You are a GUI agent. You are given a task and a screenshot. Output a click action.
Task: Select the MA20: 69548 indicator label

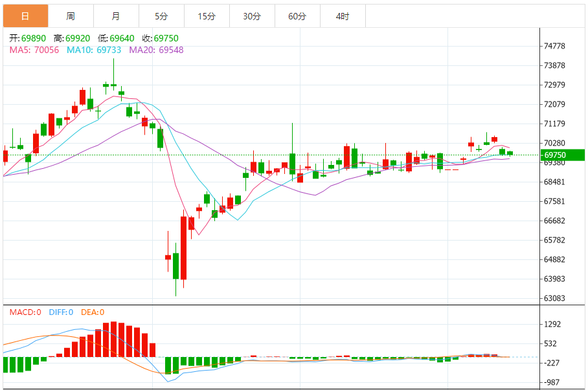point(156,50)
